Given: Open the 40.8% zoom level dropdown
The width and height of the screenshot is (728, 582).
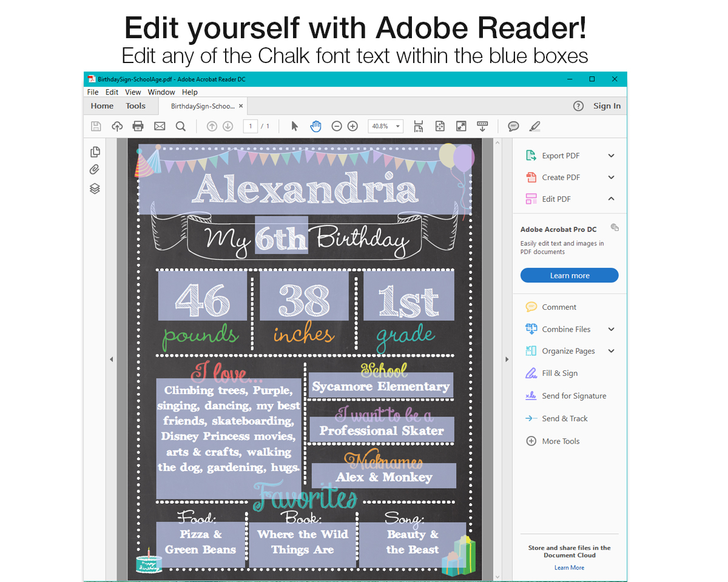Looking at the screenshot, I should tap(385, 126).
